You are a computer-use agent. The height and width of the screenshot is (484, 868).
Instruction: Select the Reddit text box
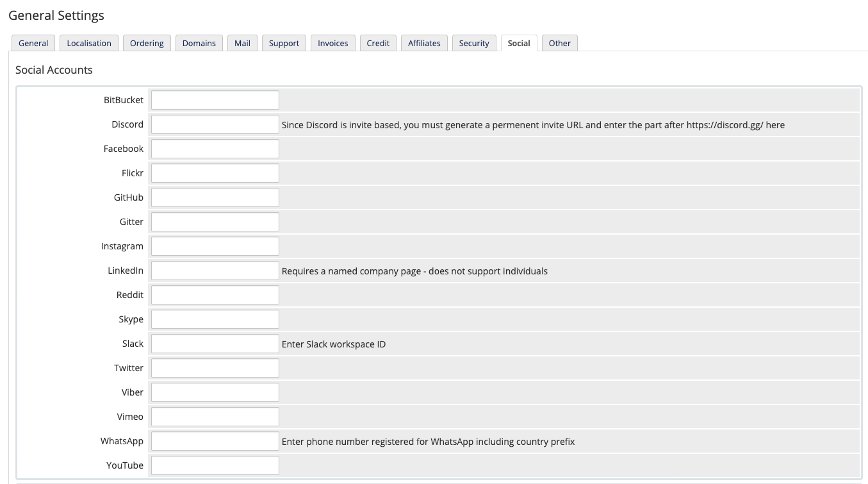pyautogui.click(x=215, y=295)
